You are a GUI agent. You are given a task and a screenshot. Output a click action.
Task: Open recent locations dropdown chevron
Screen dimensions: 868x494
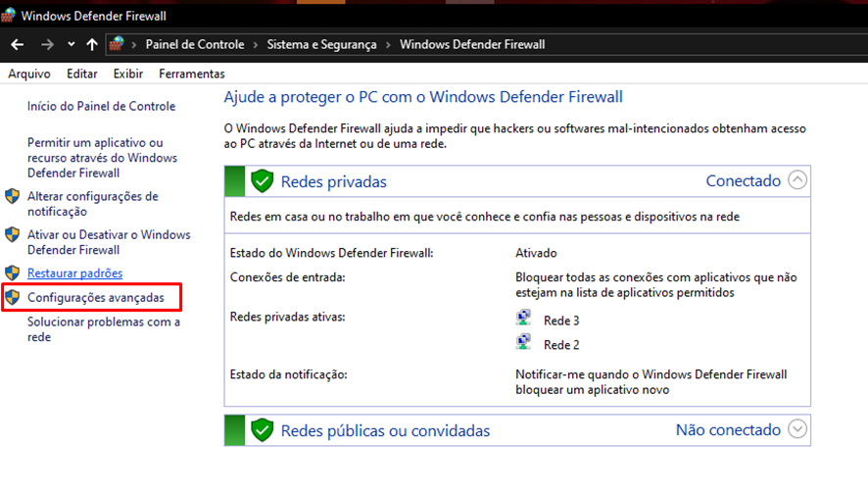[x=71, y=44]
